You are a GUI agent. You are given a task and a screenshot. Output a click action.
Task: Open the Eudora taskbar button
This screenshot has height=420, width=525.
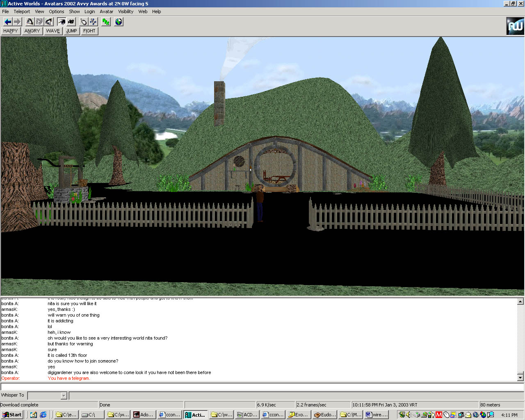(325, 415)
